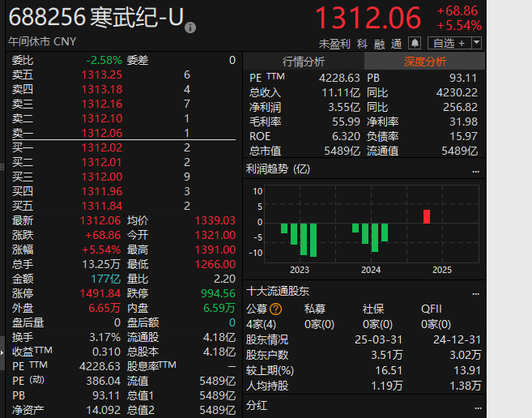This screenshot has width=532, height=418.
Task: Click the 跌停 limit-down price 994.56
Action: point(219,293)
